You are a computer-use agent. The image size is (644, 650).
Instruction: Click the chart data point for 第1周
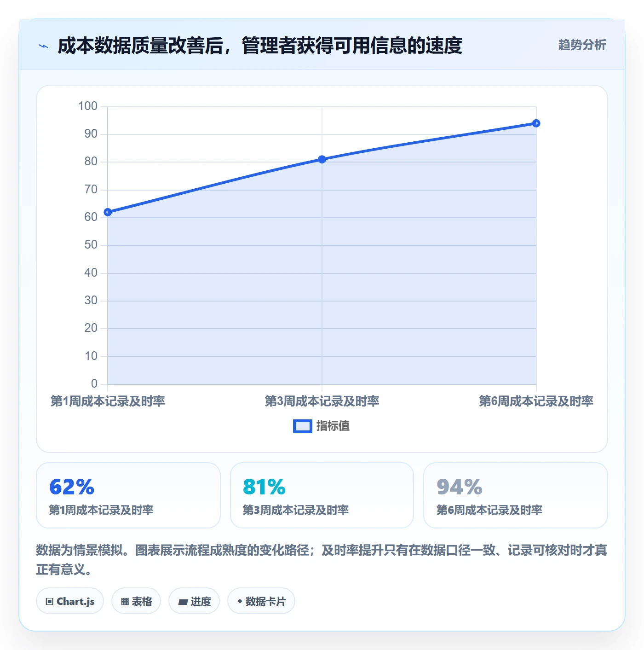[108, 212]
